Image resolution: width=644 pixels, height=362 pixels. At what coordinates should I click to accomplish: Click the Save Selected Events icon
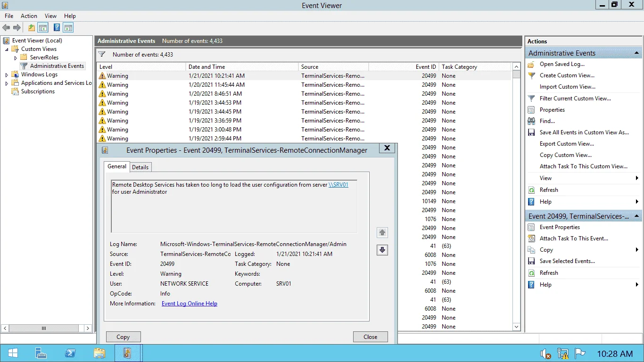click(531, 261)
